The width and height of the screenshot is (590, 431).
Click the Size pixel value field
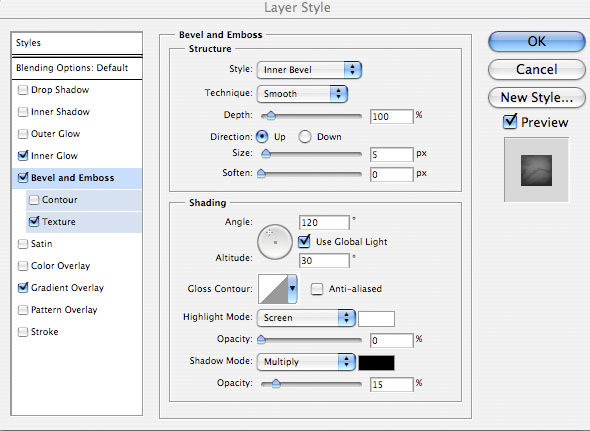[x=391, y=154]
